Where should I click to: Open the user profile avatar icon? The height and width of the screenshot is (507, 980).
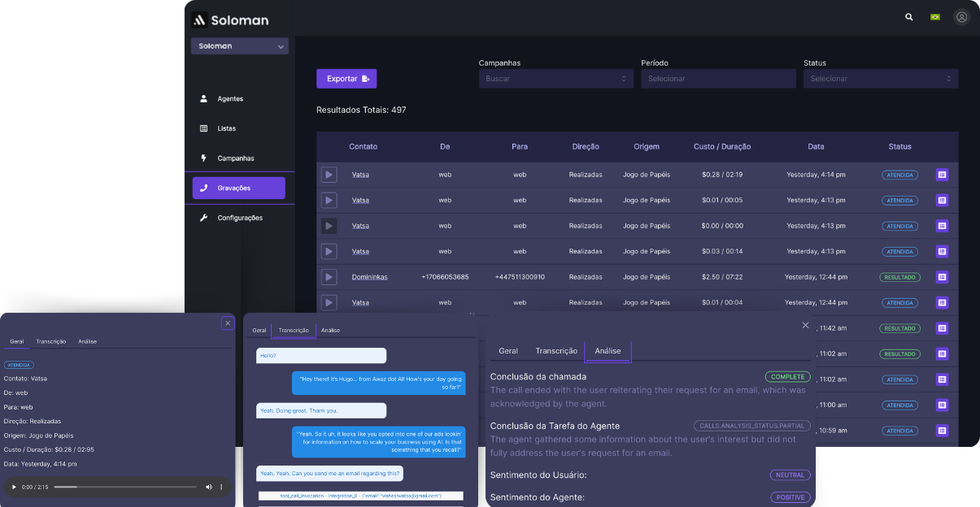pyautogui.click(x=962, y=17)
